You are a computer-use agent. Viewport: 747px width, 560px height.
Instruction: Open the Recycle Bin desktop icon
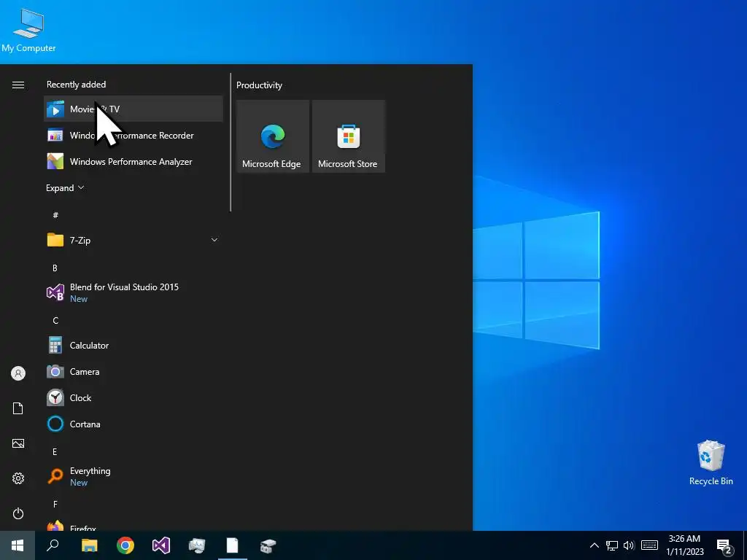click(x=711, y=463)
